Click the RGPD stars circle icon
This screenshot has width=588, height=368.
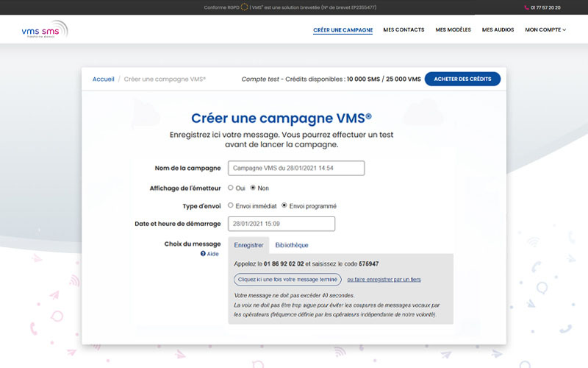click(x=244, y=7)
